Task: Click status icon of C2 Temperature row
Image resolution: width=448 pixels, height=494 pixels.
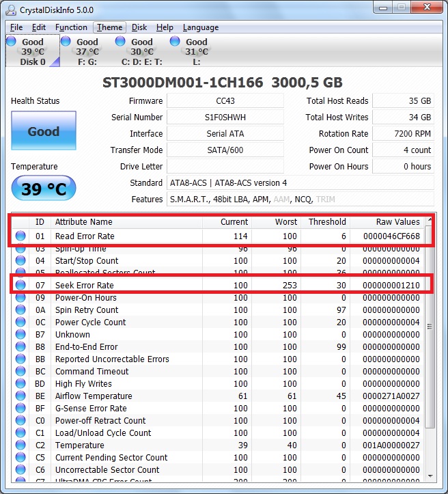Action: click(x=20, y=445)
